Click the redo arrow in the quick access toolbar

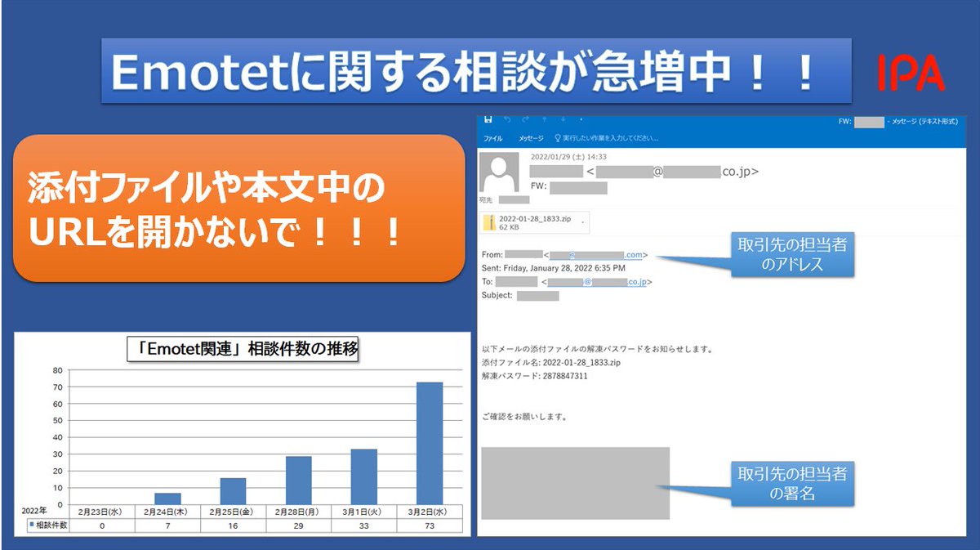pos(526,120)
